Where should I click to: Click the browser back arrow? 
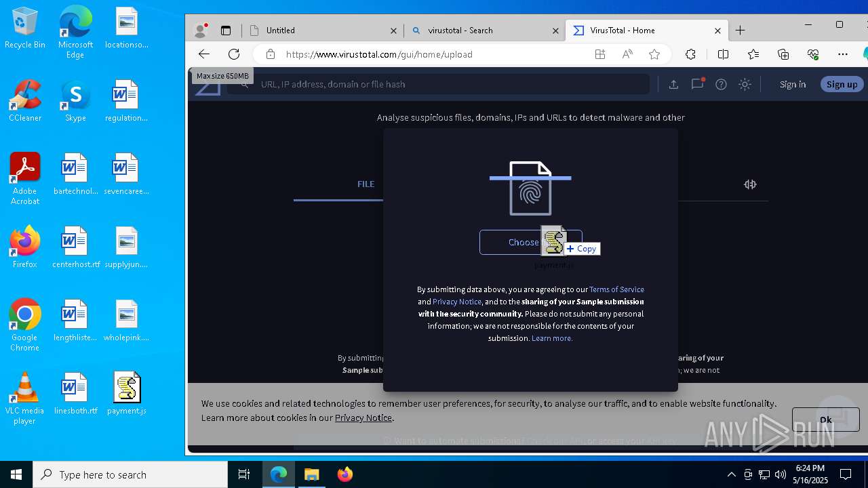tap(204, 54)
